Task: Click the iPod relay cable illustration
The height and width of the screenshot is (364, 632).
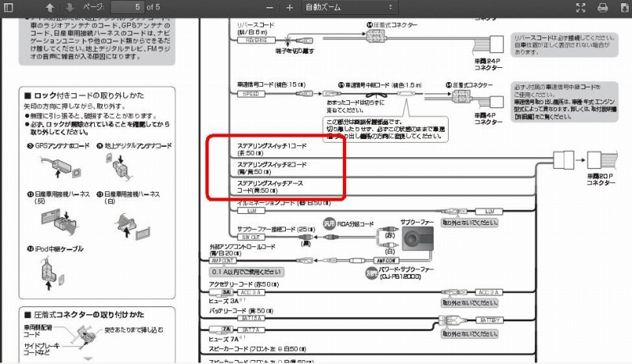Action: coord(51,273)
